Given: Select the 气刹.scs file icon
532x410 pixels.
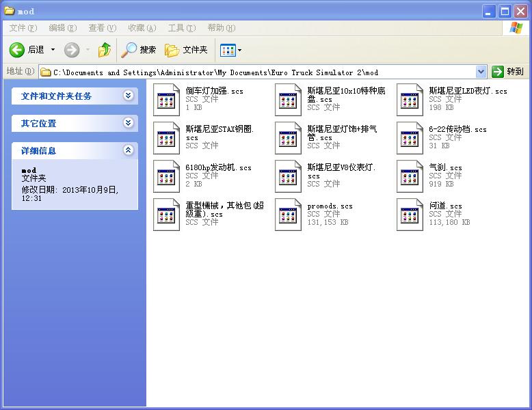Looking at the screenshot, I should tap(410, 176).
